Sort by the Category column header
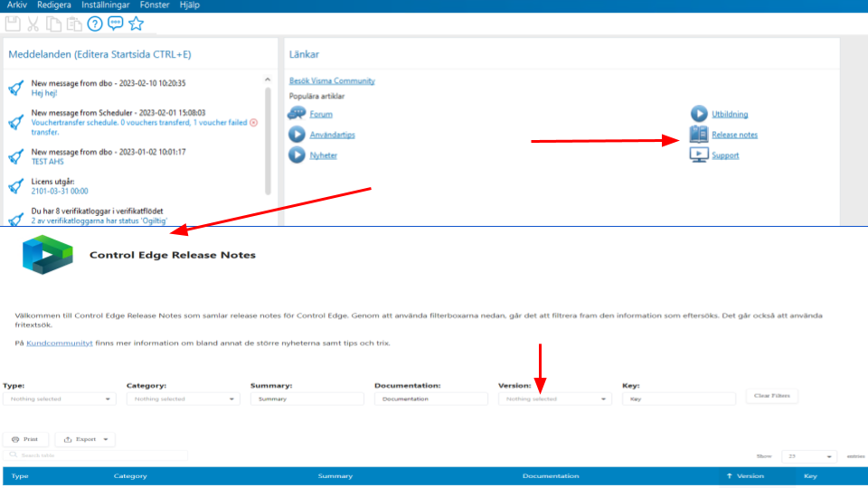This screenshot has width=868, height=488. [x=130, y=476]
